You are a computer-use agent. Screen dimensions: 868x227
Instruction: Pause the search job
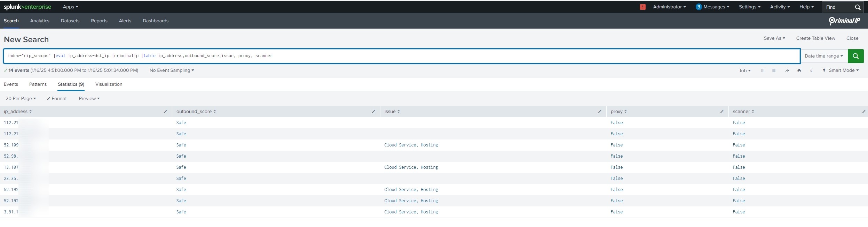[762, 70]
